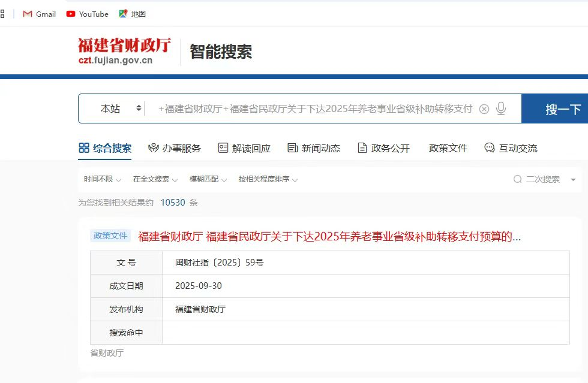588x383 pixels.
Task: Open the 在全文搜索 scope dropdown
Action: point(155,179)
